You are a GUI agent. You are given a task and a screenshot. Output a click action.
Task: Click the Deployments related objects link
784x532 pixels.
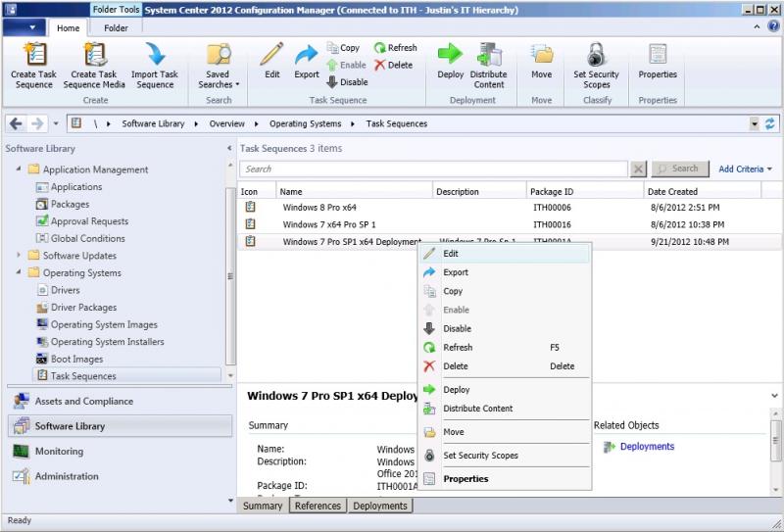[647, 447]
